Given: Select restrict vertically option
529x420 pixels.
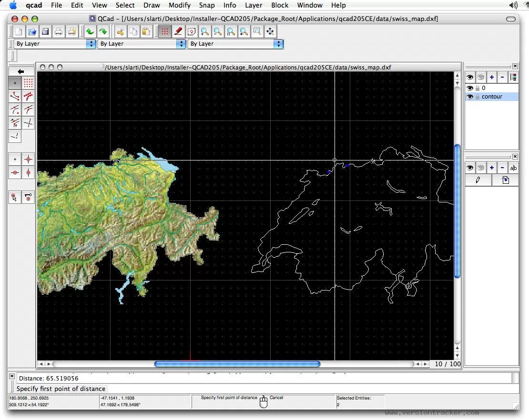Looking at the screenshot, I should tap(28, 172).
